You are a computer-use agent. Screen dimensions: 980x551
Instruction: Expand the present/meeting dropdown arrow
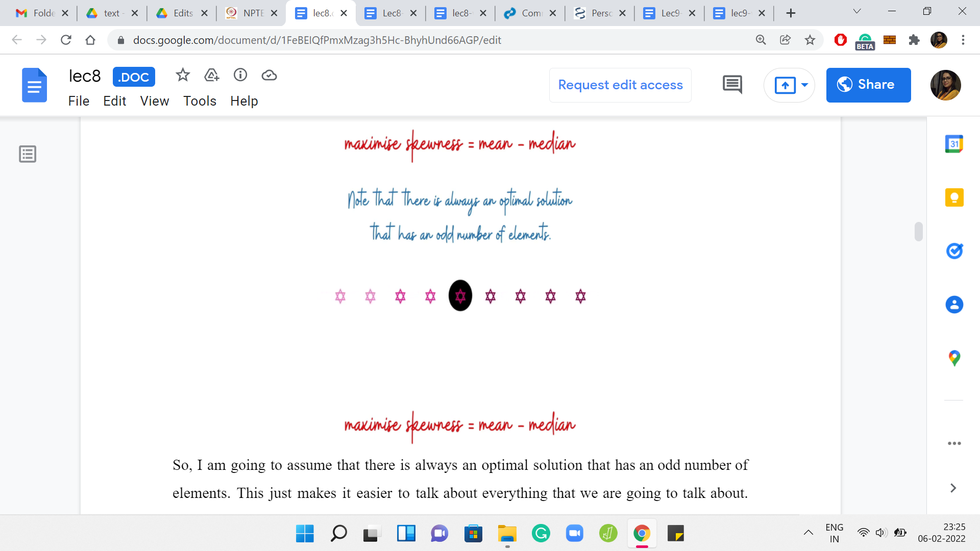tap(805, 85)
